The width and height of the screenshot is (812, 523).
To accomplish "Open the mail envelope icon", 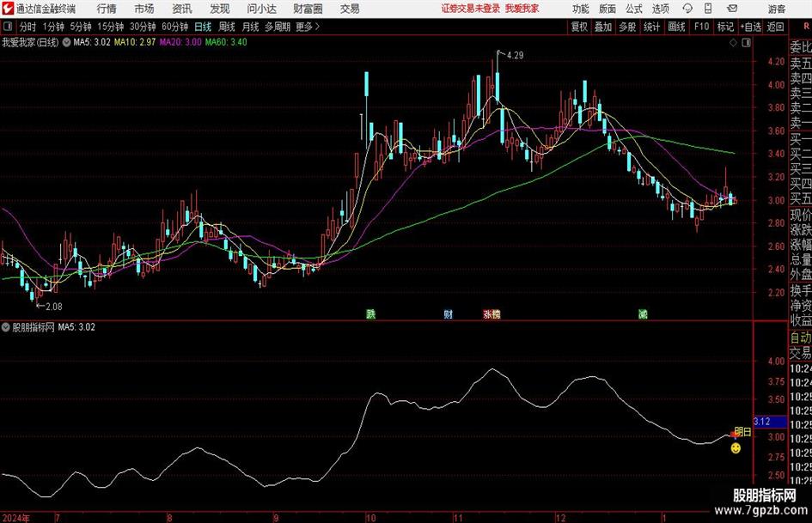I will point(732,9).
